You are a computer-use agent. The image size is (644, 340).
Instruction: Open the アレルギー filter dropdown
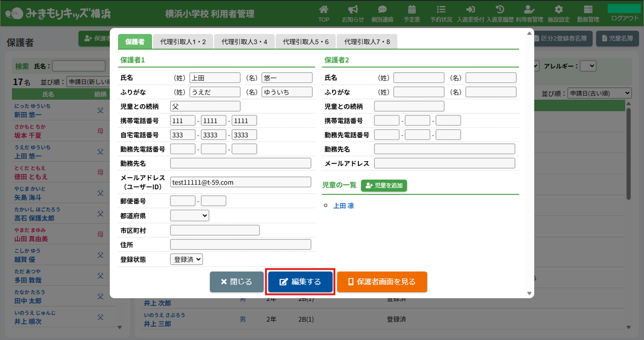click(588, 66)
